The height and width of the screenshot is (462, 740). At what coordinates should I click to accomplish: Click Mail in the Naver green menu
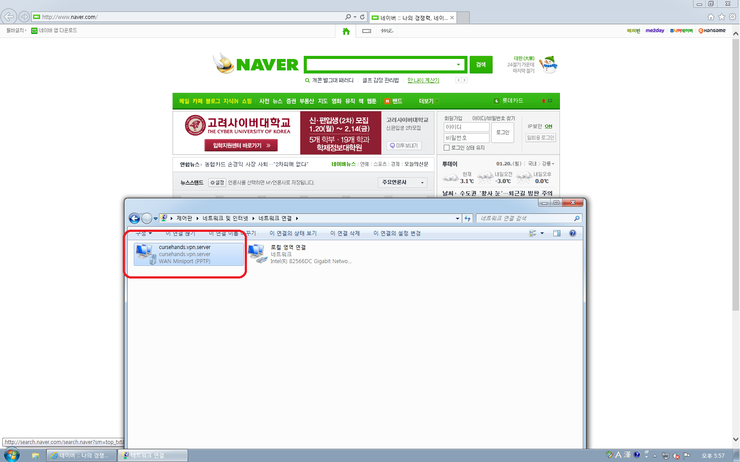pyautogui.click(x=184, y=101)
